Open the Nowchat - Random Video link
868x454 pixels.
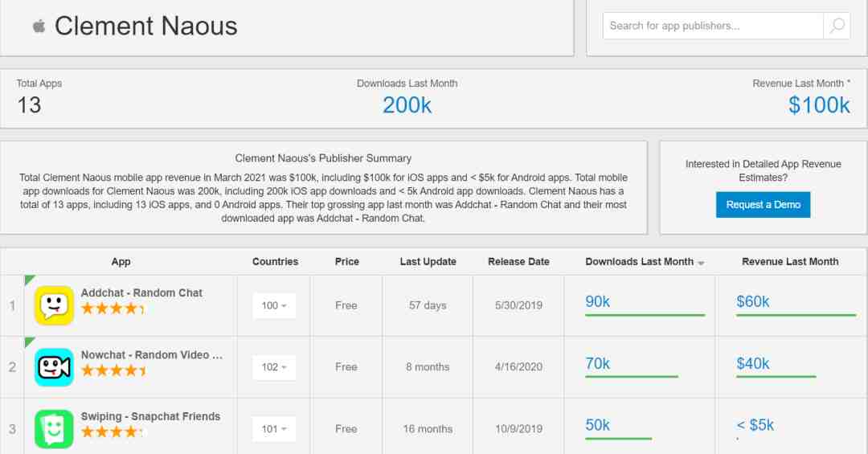152,355
